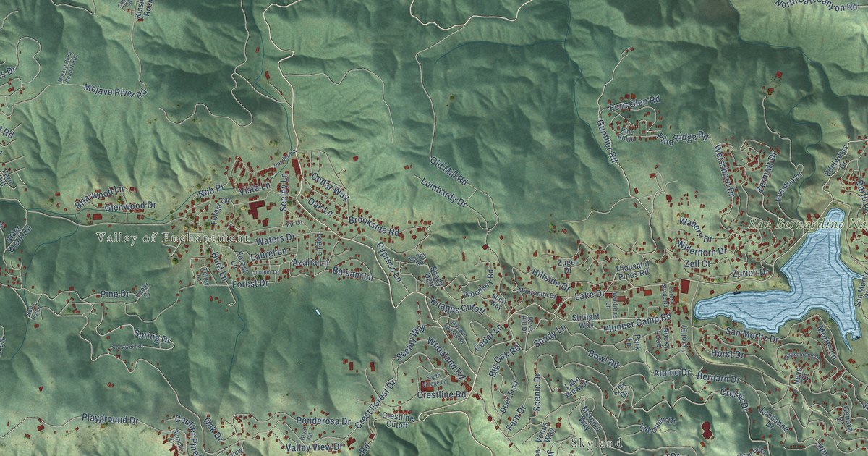Click the 'Spring Dr' label

(x=152, y=335)
